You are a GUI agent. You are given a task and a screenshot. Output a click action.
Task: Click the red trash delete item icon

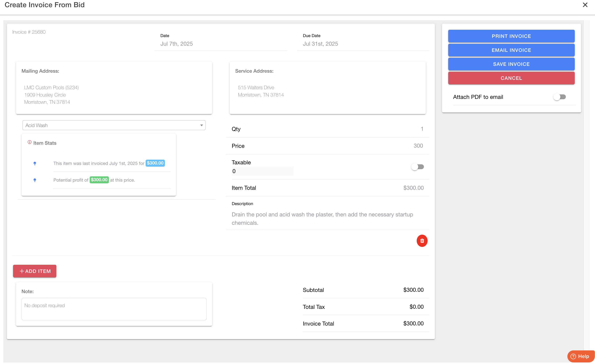point(422,241)
